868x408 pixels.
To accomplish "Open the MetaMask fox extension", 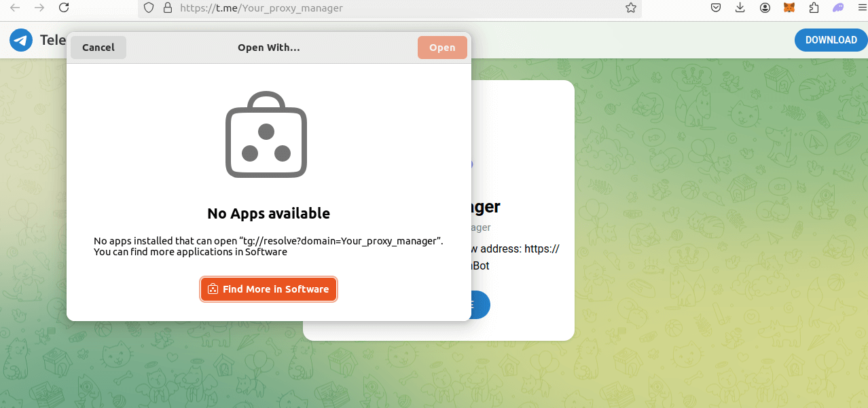I will [x=789, y=8].
